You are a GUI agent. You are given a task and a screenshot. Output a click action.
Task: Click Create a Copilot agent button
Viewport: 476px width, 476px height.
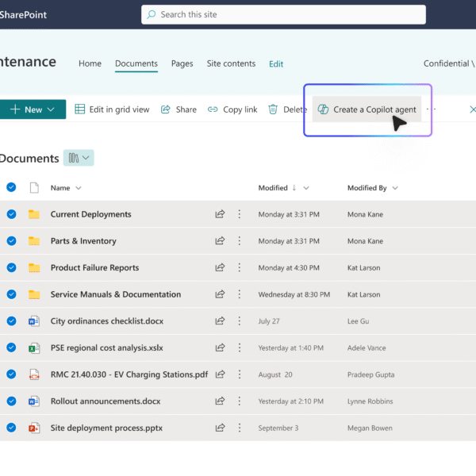pos(367,109)
